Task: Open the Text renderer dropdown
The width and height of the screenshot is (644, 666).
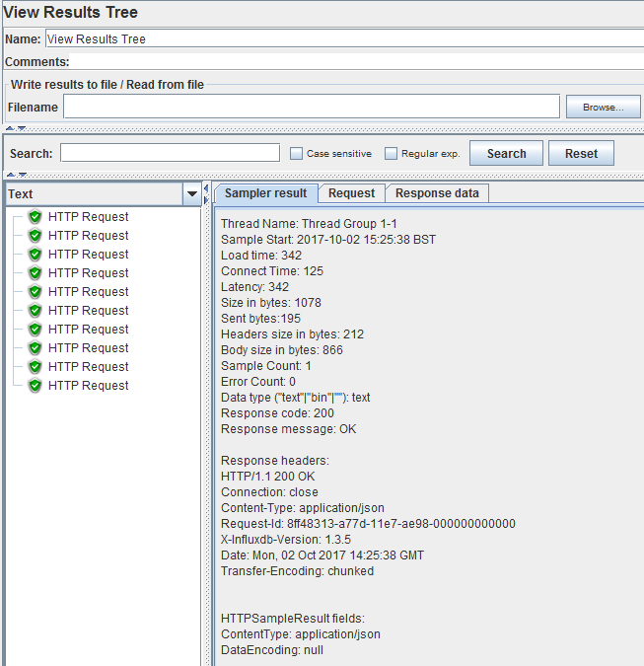Action: tap(192, 194)
